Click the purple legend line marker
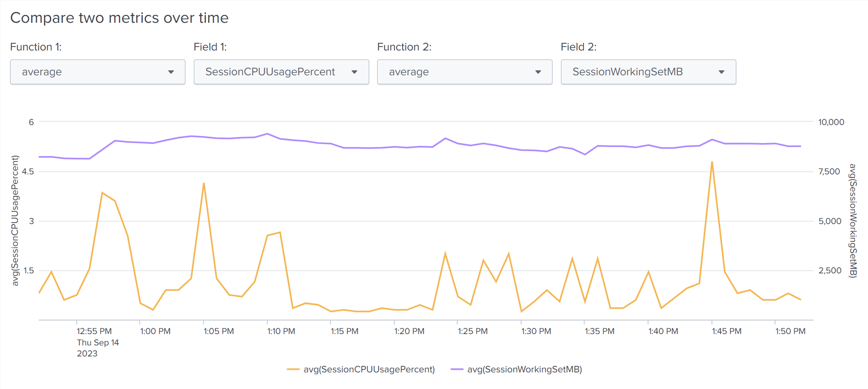Viewport: 868px width, 389px height. coord(457,369)
